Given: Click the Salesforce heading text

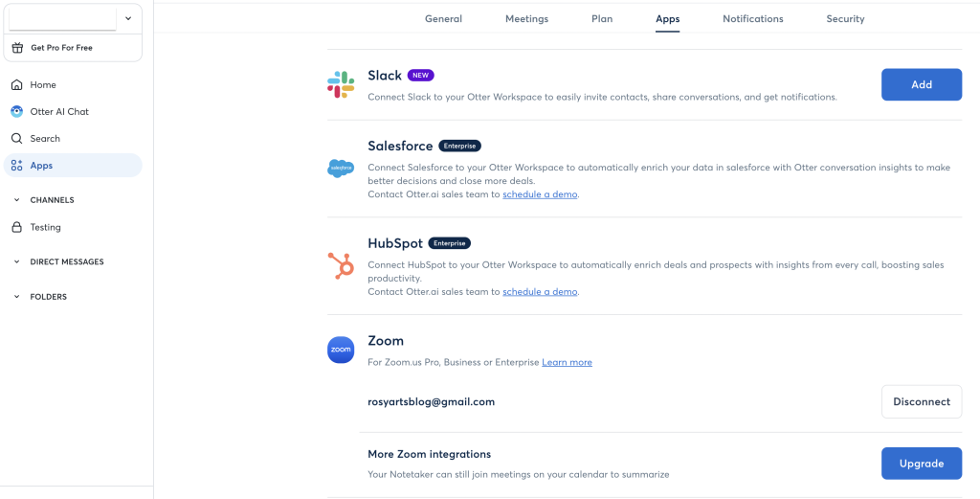Looking at the screenshot, I should click(400, 146).
